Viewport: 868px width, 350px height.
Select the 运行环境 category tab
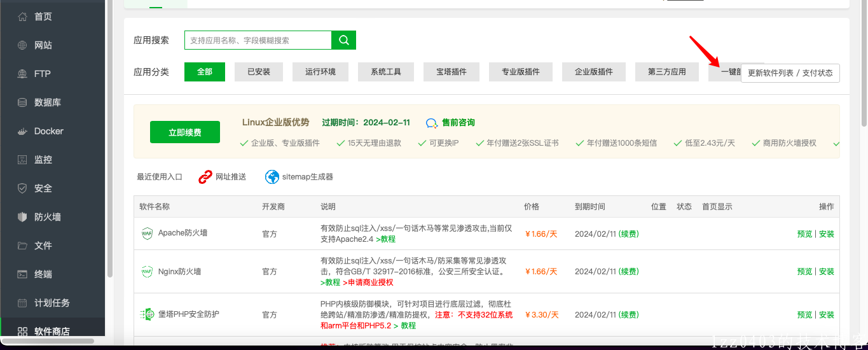point(320,72)
